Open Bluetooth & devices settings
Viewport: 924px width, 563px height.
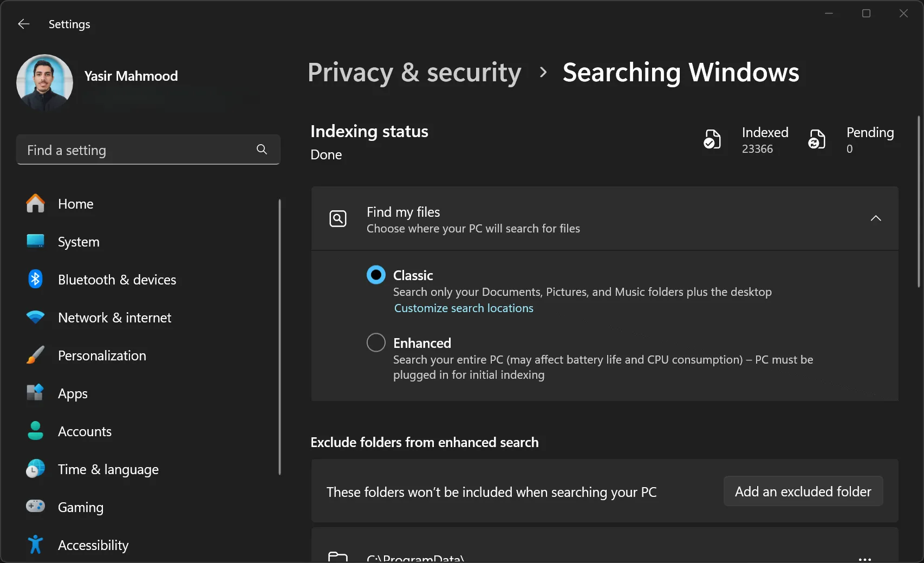point(116,280)
